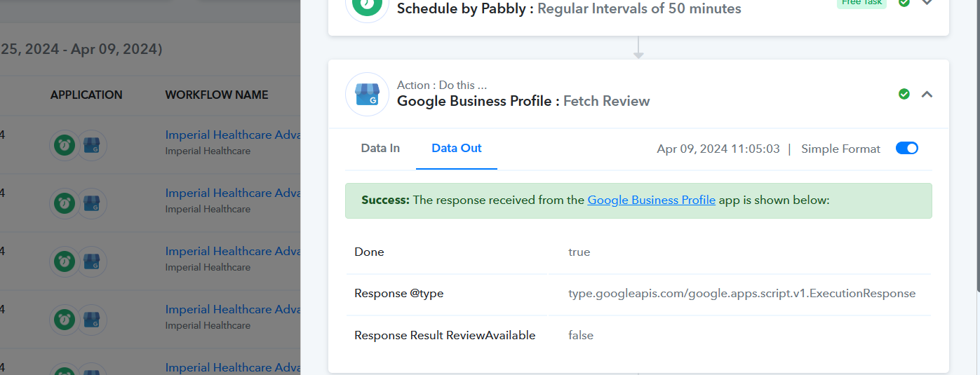Screen dimensions: 980x375
Task: Click the timestamp Apr 09, 2024 11:05:03
Action: point(718,149)
